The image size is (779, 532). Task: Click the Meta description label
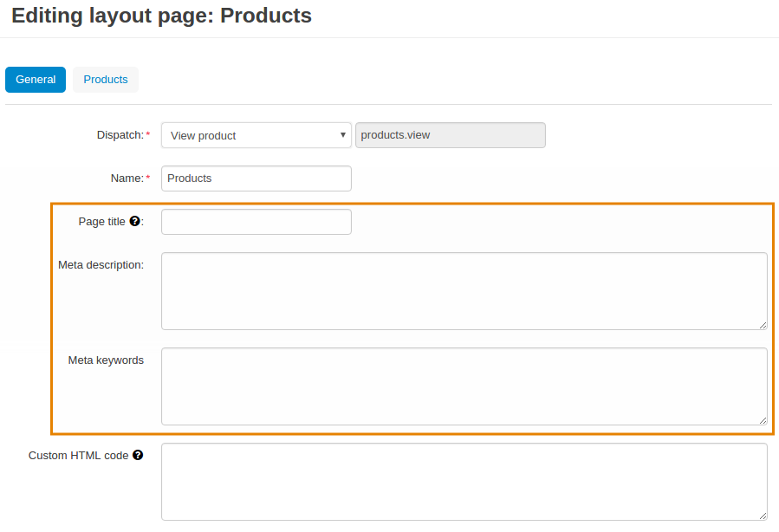tap(101, 265)
